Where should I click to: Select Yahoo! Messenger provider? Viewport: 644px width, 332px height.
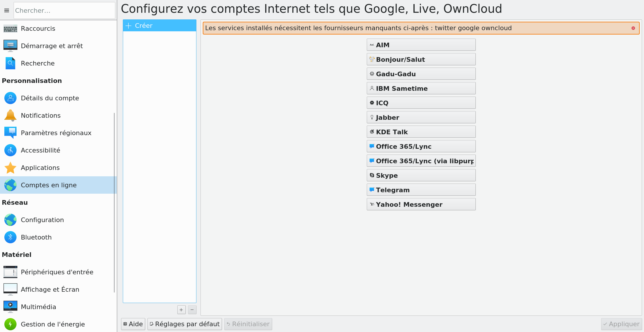pyautogui.click(x=421, y=204)
